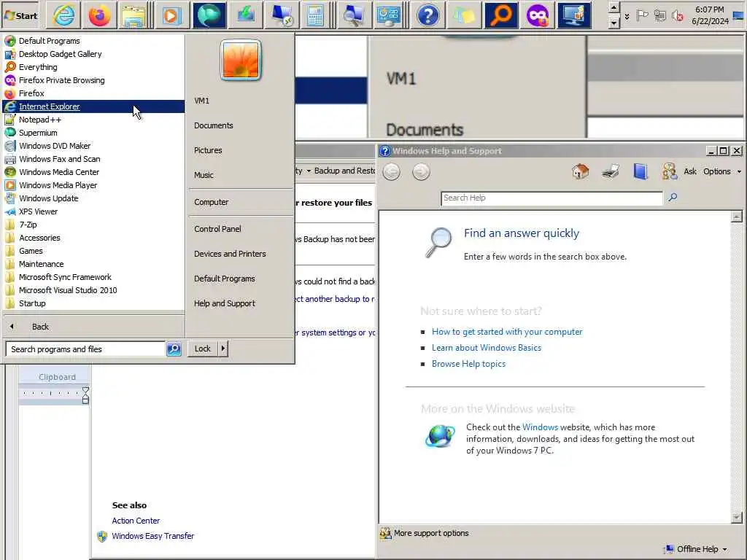Image resolution: width=747 pixels, height=560 pixels.
Task: Open Calculator from the taskbar
Action: (315, 15)
